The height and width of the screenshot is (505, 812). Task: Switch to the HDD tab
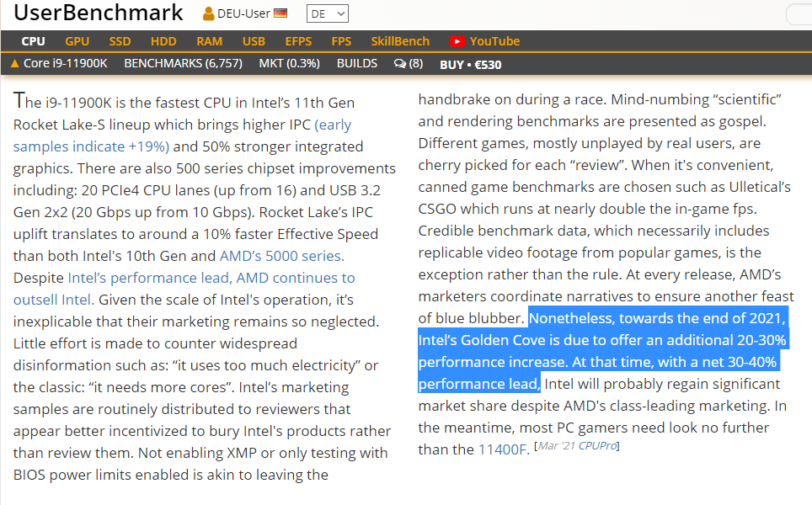163,41
